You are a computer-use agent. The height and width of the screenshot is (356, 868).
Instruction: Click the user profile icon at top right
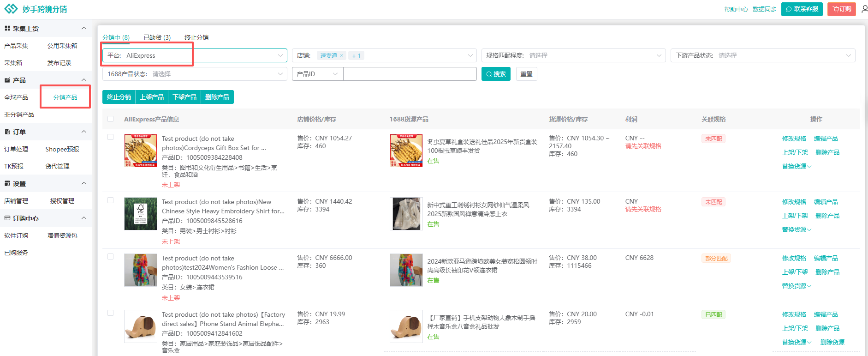tap(864, 9)
